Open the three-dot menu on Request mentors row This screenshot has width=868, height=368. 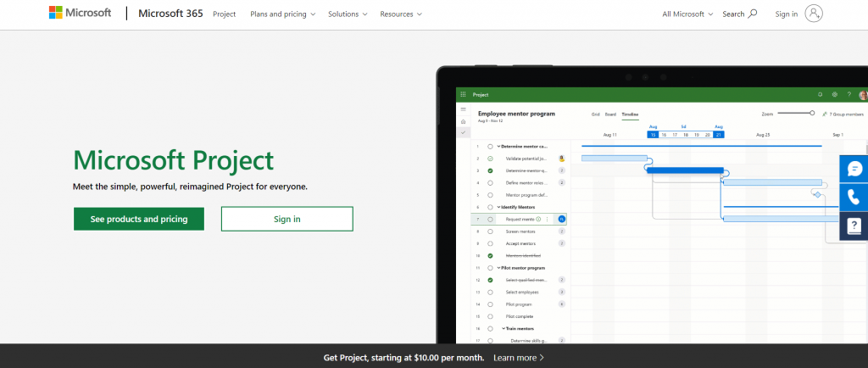pos(548,219)
